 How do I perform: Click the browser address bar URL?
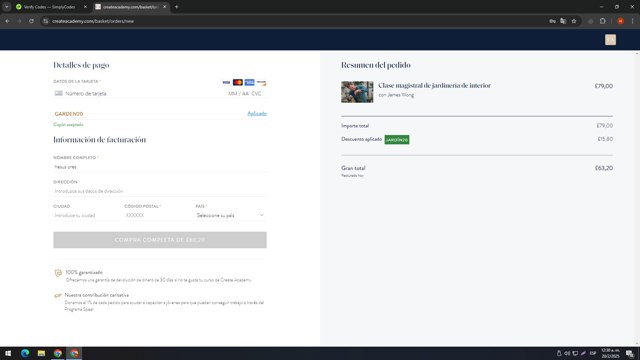93,21
